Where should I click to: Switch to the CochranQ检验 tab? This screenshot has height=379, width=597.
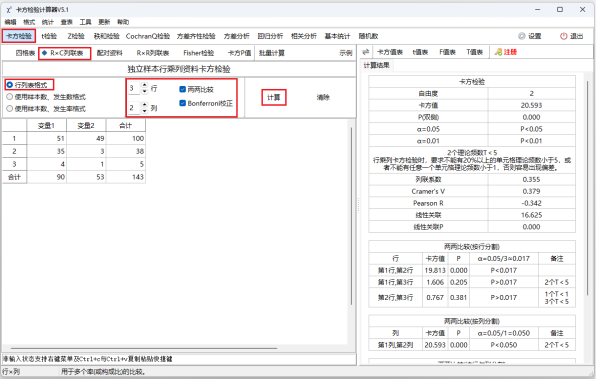click(148, 36)
